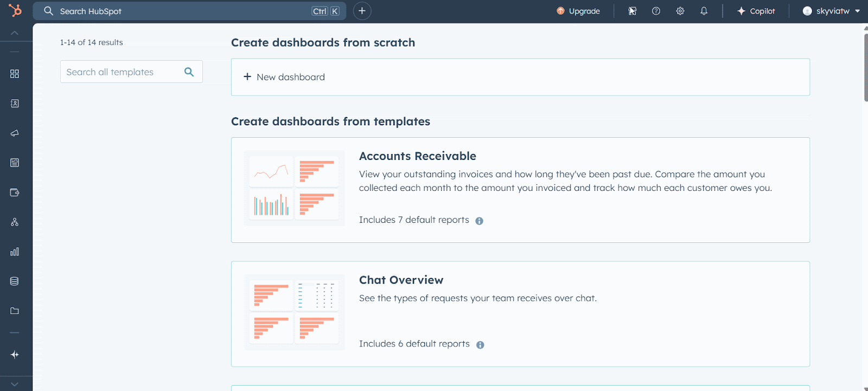
Task: Create a New dashboard
Action: pos(291,76)
